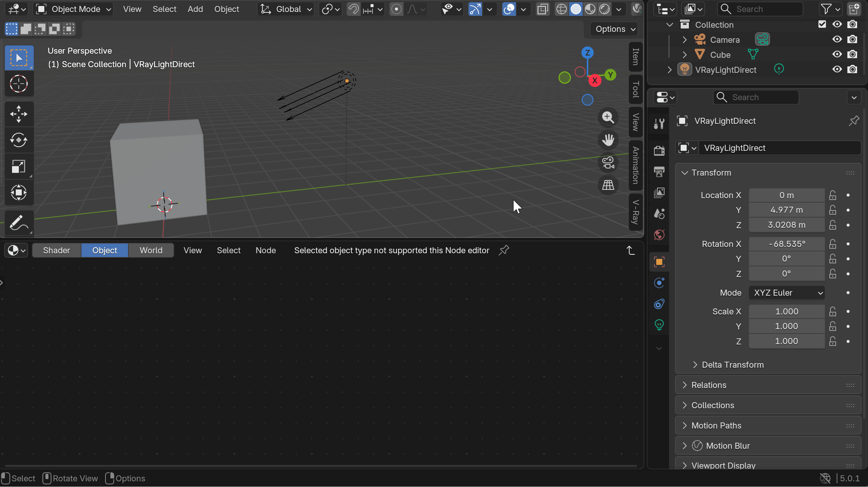868x487 pixels.
Task: Collapse the Transform panel
Action: (x=684, y=173)
